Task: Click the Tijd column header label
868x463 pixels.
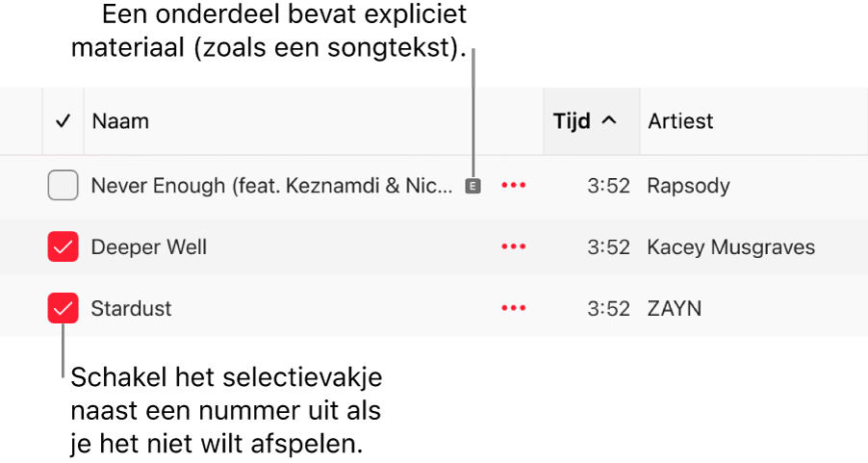Action: point(572,121)
